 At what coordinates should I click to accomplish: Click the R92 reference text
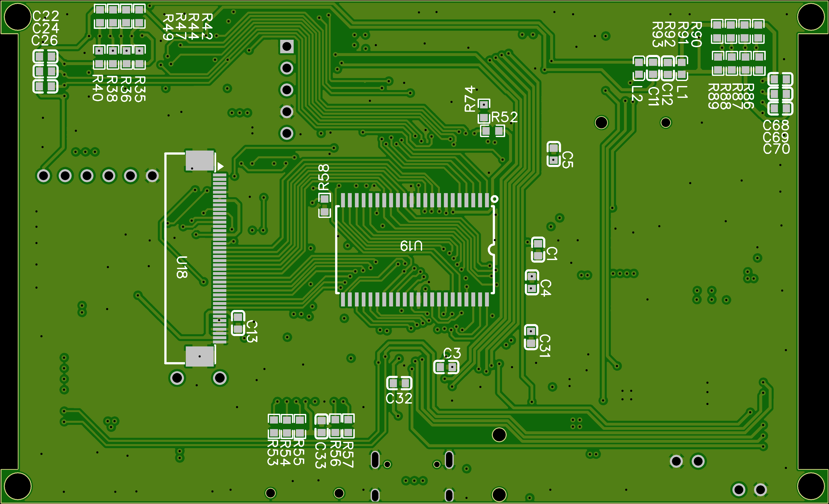[670, 34]
